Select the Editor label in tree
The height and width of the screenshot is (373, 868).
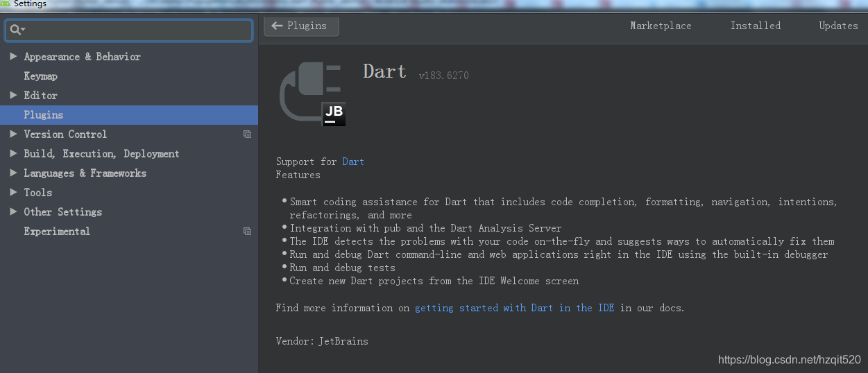(40, 96)
